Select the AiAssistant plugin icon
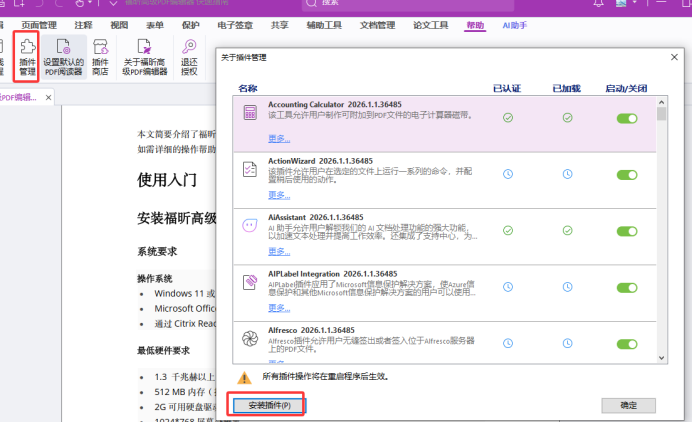 click(250, 225)
